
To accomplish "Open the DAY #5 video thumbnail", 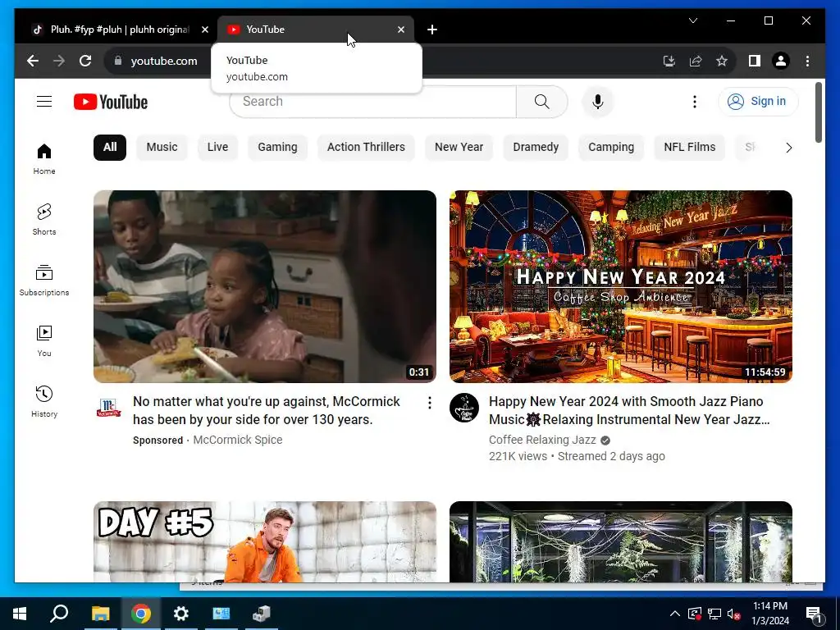I will 265,541.
